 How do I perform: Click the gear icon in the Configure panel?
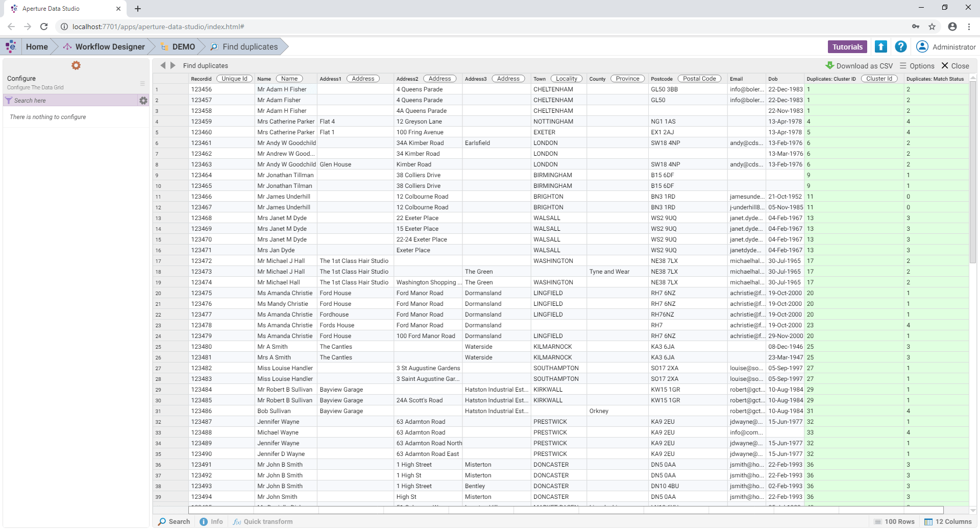pyautogui.click(x=76, y=65)
